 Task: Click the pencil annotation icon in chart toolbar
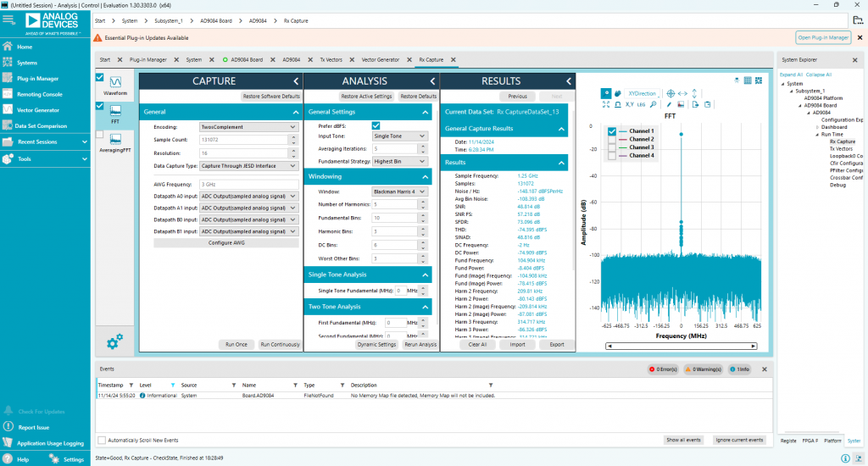[x=669, y=104]
